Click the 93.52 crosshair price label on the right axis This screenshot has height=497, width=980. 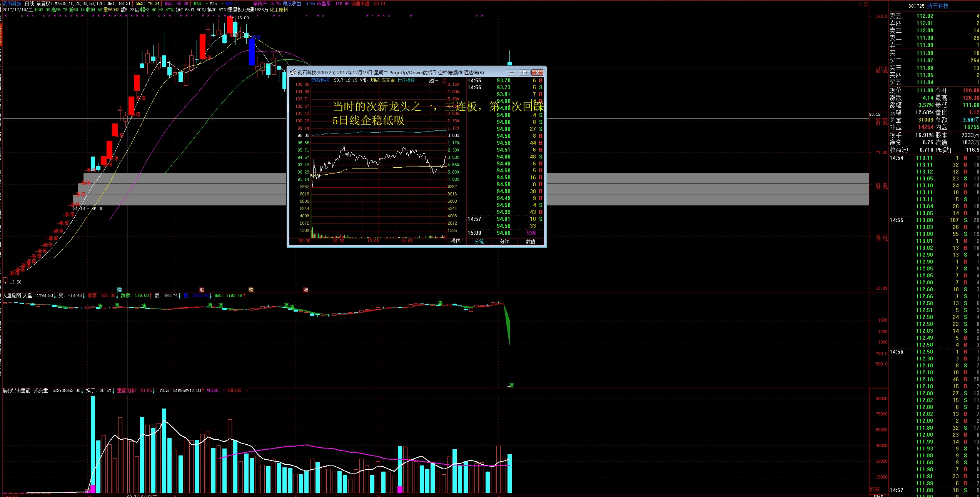[x=875, y=114]
